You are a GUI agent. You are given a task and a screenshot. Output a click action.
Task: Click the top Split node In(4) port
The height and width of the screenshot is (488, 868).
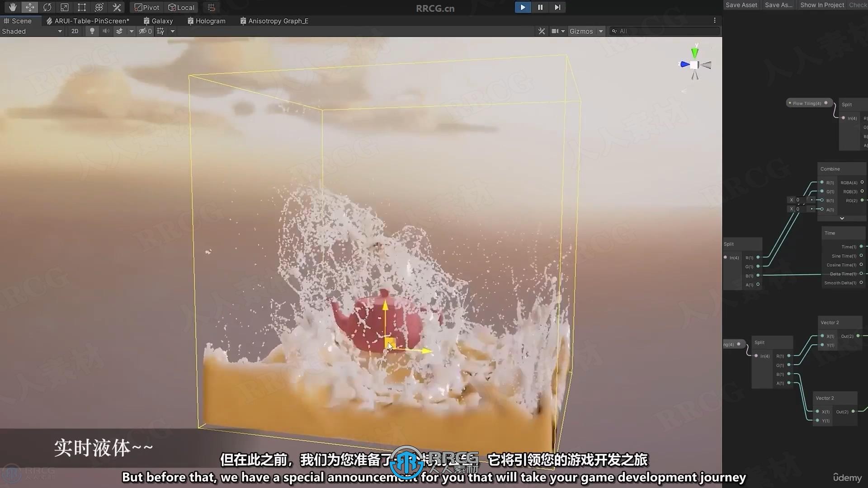coord(844,118)
